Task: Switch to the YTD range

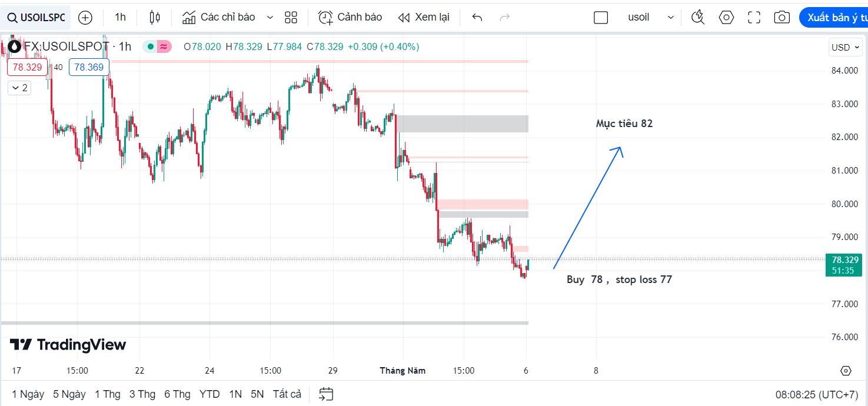Action: 209,394
